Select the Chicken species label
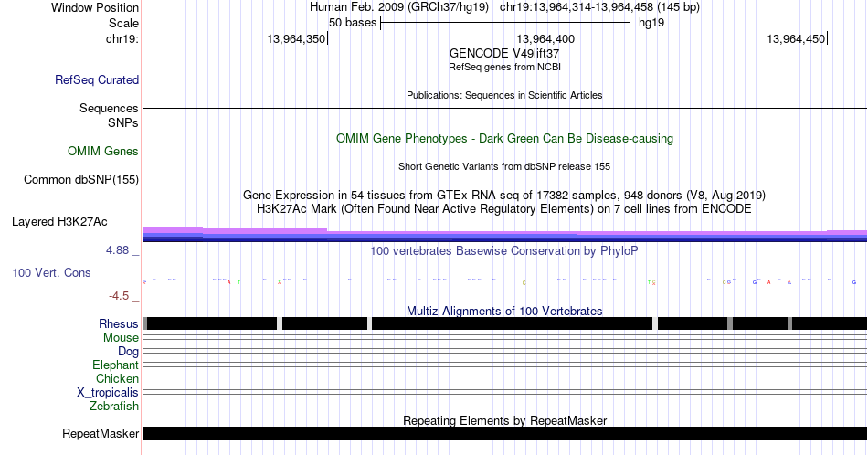This screenshot has width=868, height=455. (117, 378)
